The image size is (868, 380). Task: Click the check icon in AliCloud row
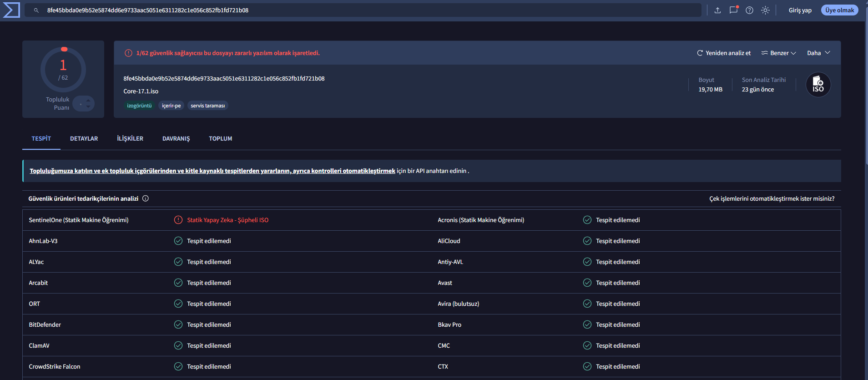(x=587, y=241)
